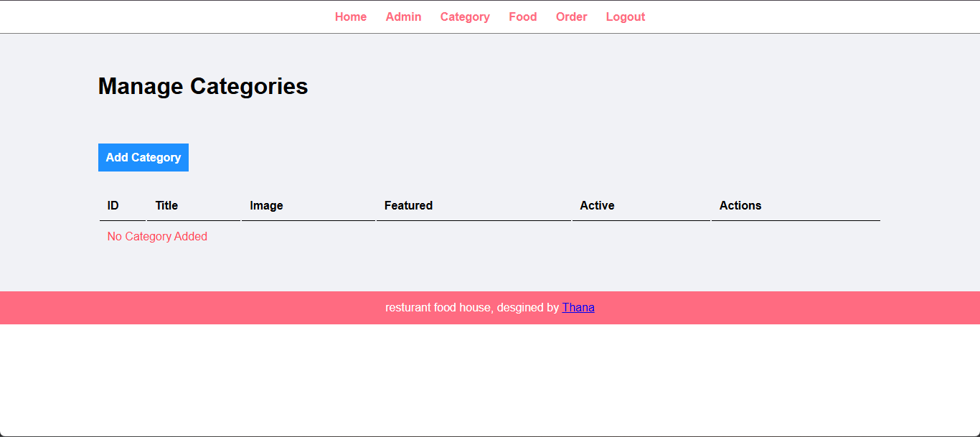Navigate to the Order page
This screenshot has width=980, height=437.
pyautogui.click(x=571, y=17)
